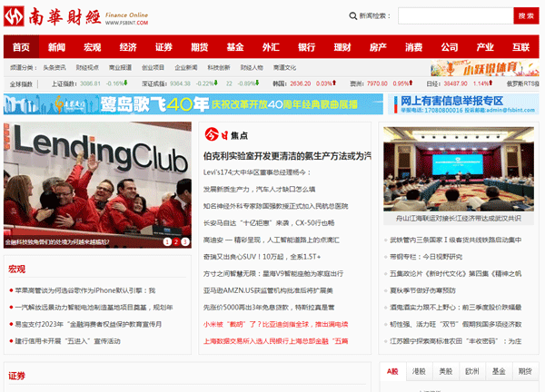Select slideshow page indicator 1
Image resolution: width=545 pixels, height=392 pixels.
tap(167, 241)
